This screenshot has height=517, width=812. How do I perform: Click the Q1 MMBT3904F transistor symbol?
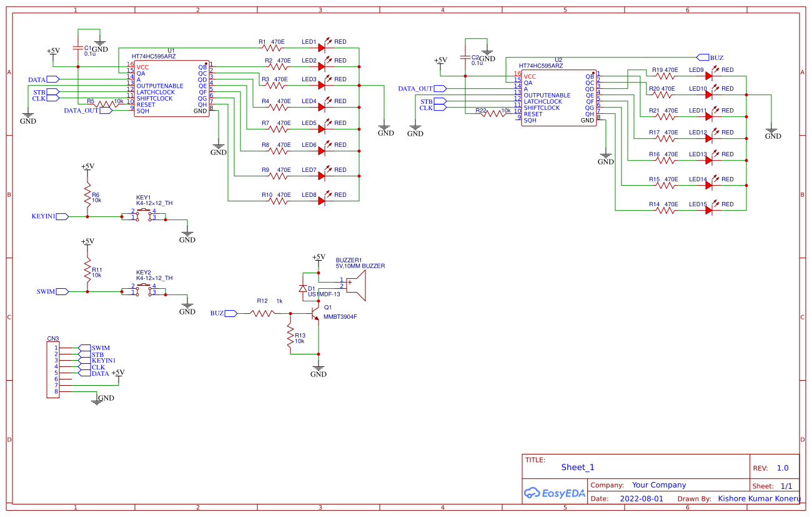[315, 313]
